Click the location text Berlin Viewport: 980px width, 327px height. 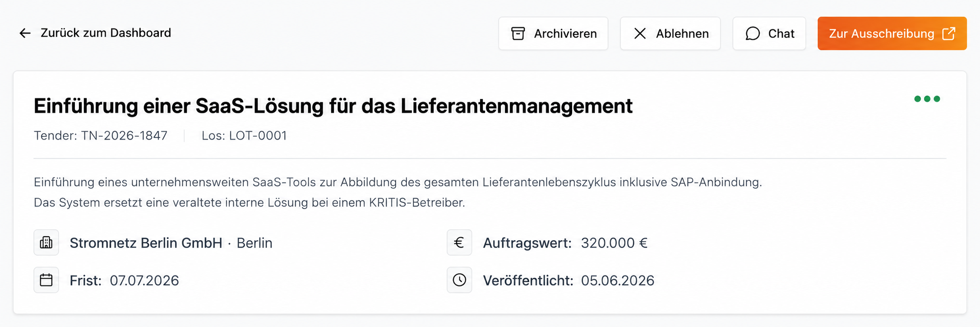pos(254,243)
